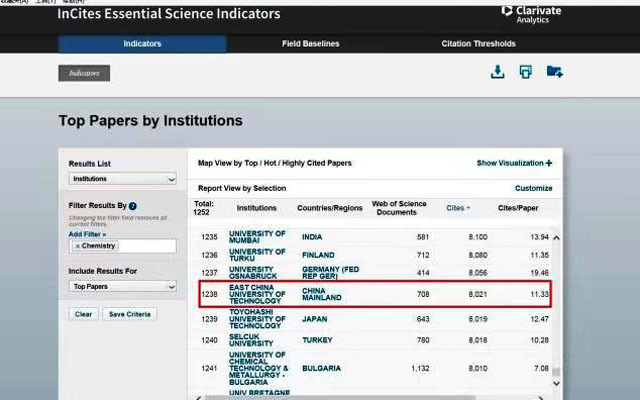Click the BULGARIA country link
The height and width of the screenshot is (400, 640).
(321, 369)
